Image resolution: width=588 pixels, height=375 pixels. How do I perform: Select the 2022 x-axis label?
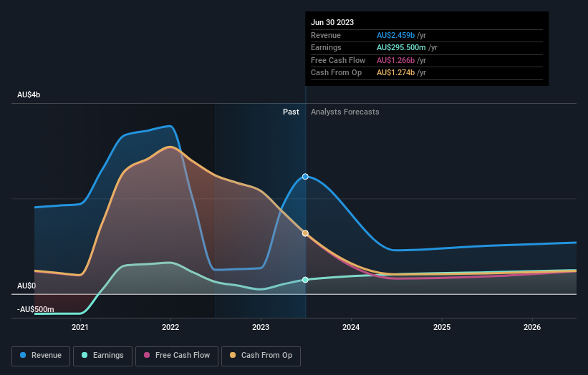click(170, 328)
